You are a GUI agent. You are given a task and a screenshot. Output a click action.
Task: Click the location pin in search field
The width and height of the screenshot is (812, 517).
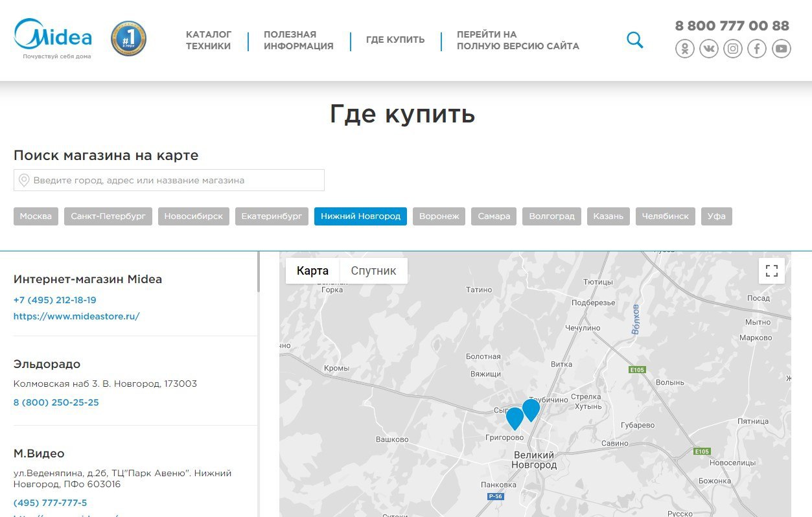pos(24,180)
